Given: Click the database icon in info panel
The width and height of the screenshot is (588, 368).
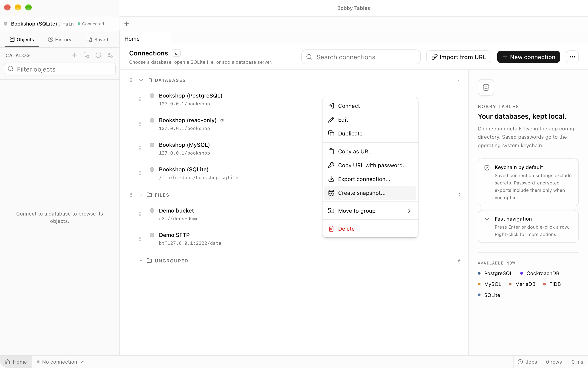Looking at the screenshot, I should coord(486,87).
